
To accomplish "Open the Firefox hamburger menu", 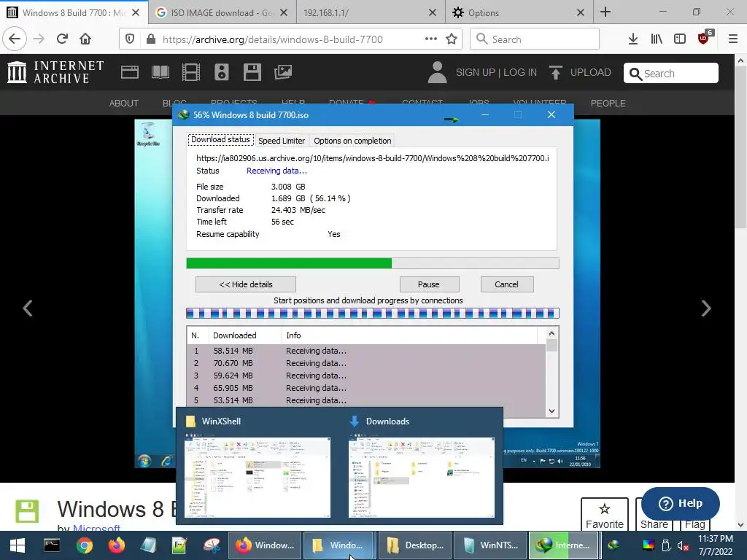I will click(x=733, y=39).
